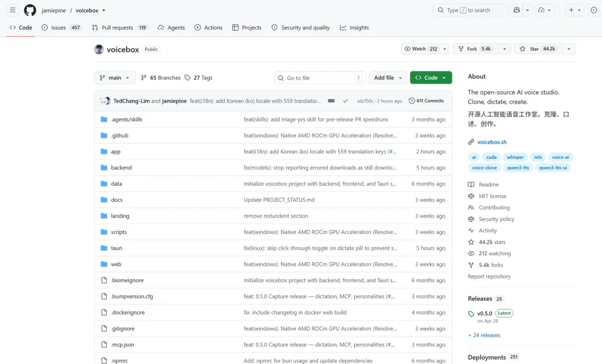This screenshot has height=364, width=602.
Task: Open the issues icon in top right
Action: 594,10
